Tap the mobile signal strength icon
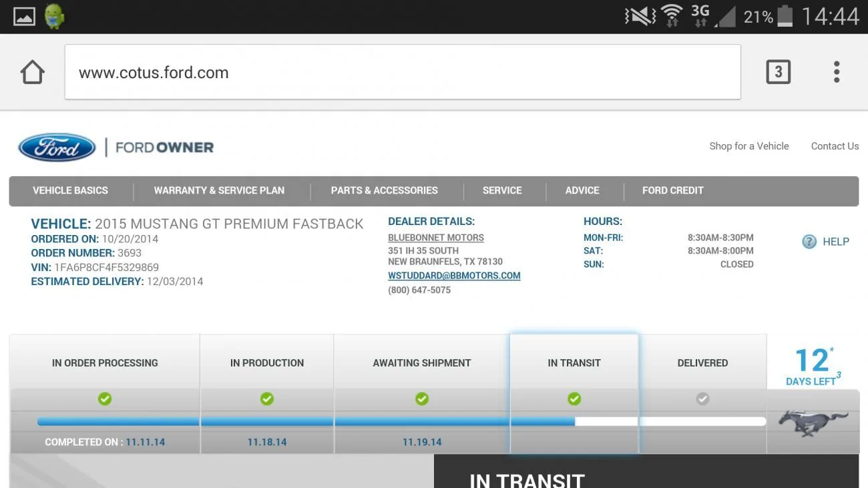 pyautogui.click(x=725, y=17)
